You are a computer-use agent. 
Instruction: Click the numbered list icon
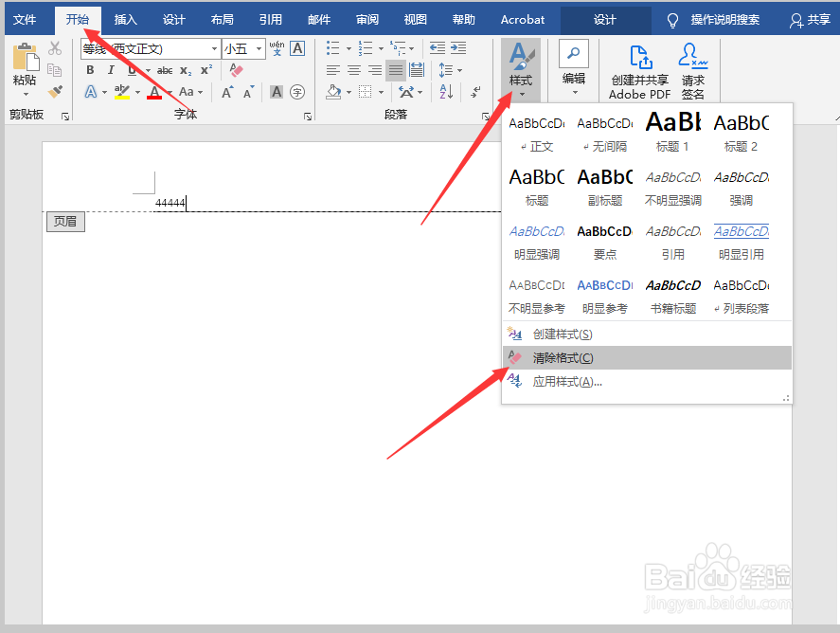[366, 48]
